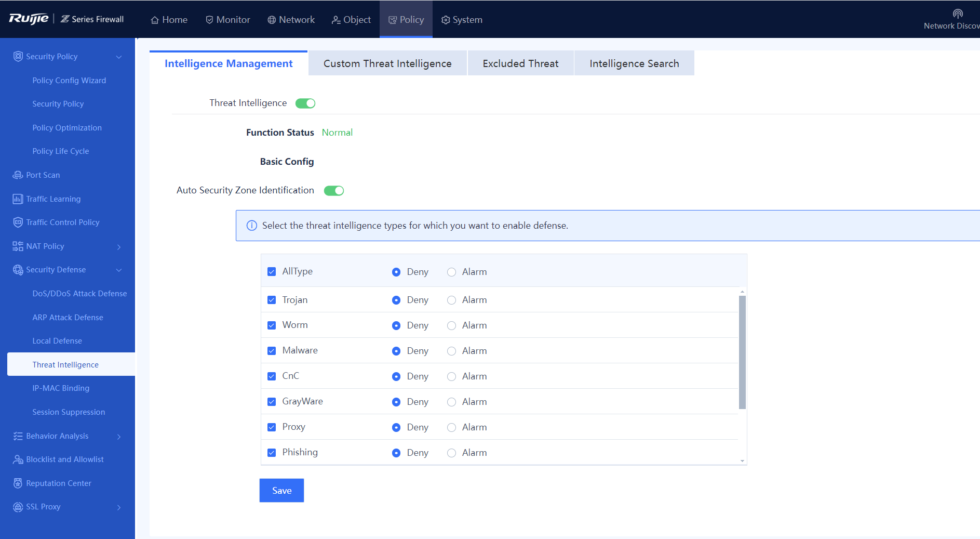Select Alarm for AllType
Image resolution: width=980 pixels, height=539 pixels.
(x=452, y=272)
